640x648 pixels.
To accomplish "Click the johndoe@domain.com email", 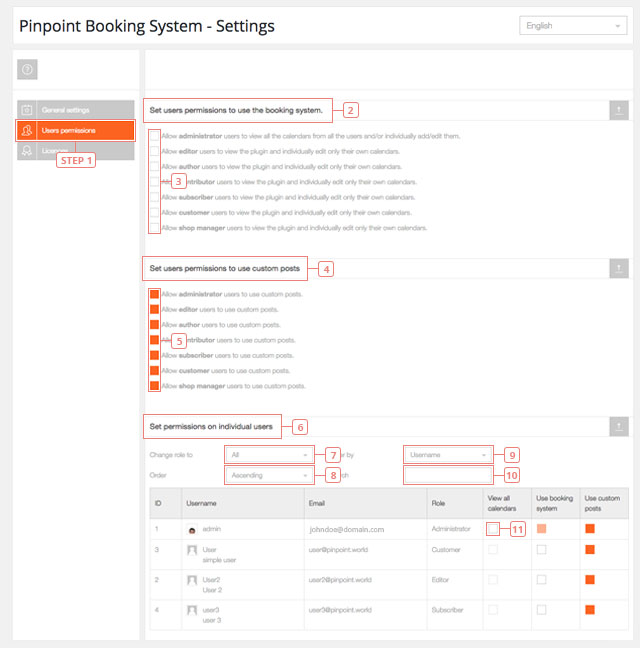I will click(x=345, y=528).
